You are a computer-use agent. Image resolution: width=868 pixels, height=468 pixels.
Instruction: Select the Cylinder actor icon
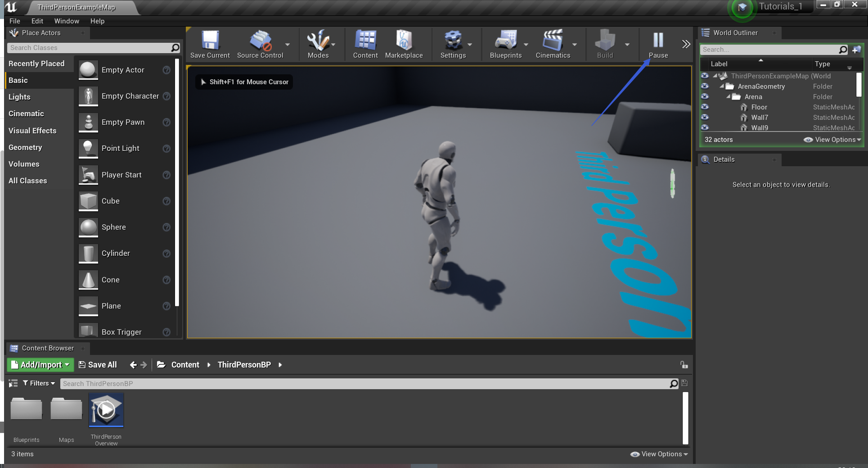point(88,253)
